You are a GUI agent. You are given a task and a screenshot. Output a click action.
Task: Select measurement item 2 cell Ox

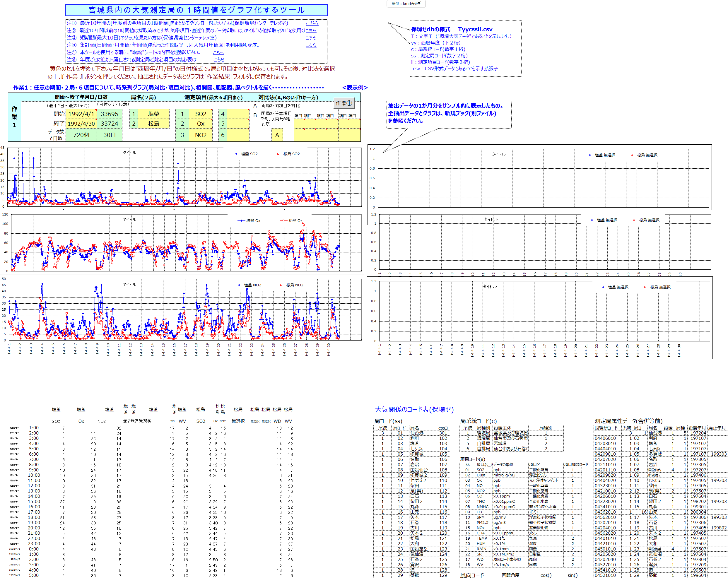201,124
